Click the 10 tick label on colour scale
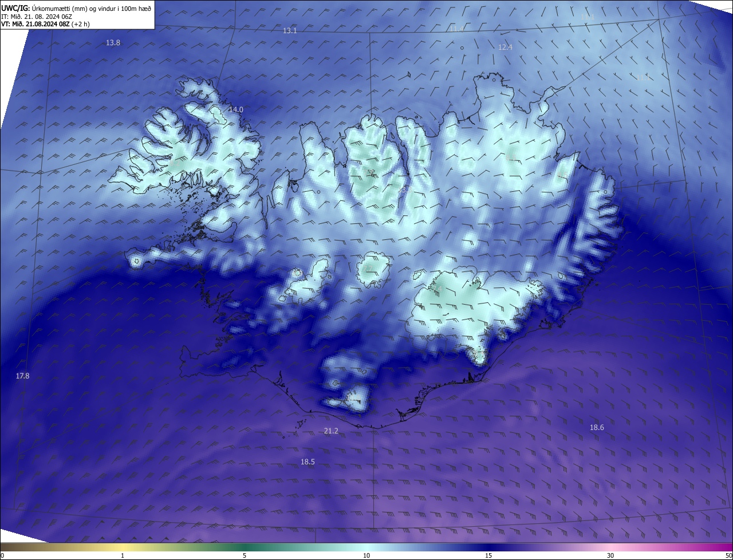Viewport: 733px width, 560px height. point(366,555)
